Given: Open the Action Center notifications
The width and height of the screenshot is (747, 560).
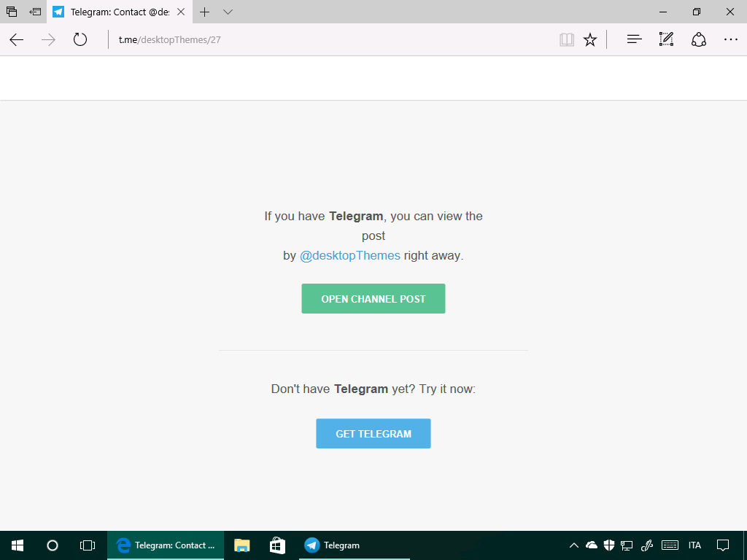Looking at the screenshot, I should coord(723,545).
